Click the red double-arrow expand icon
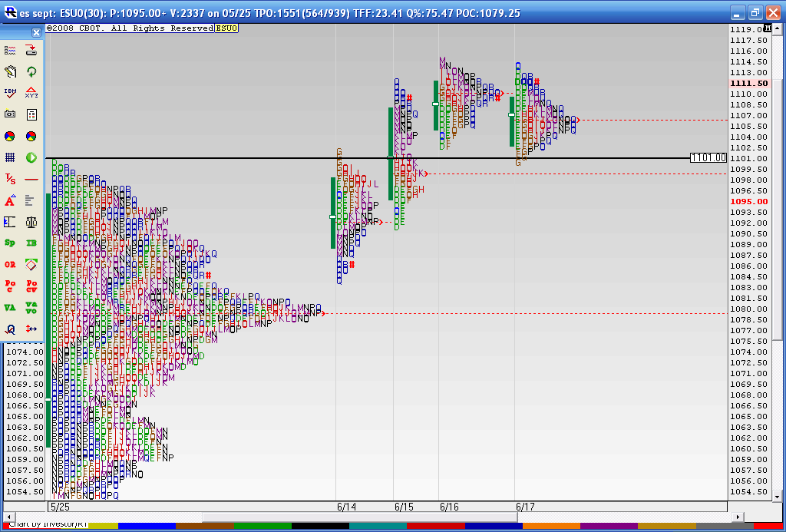Image resolution: width=786 pixels, height=532 pixels. 31,329
